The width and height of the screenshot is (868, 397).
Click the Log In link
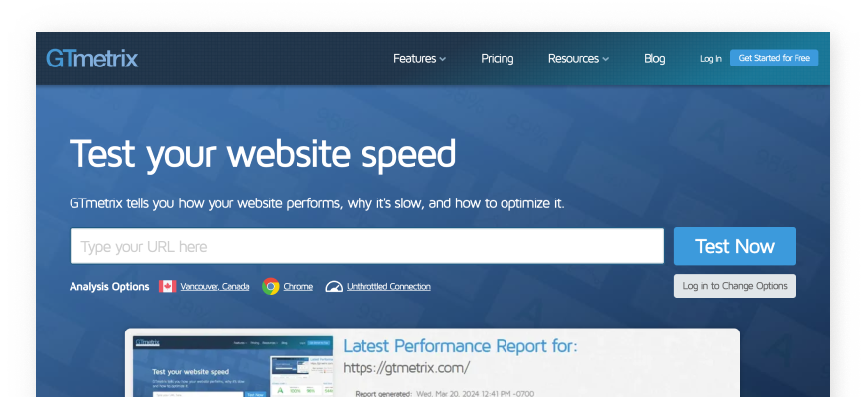point(710,59)
